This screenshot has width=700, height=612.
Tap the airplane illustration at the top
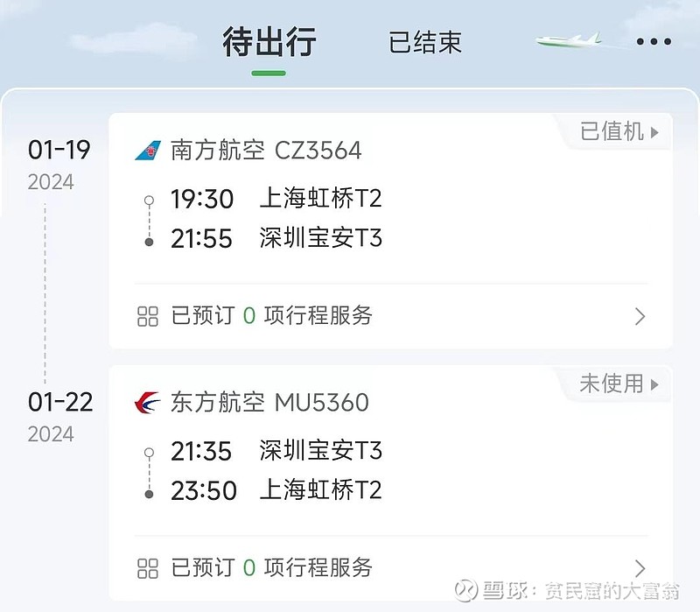[x=569, y=40]
